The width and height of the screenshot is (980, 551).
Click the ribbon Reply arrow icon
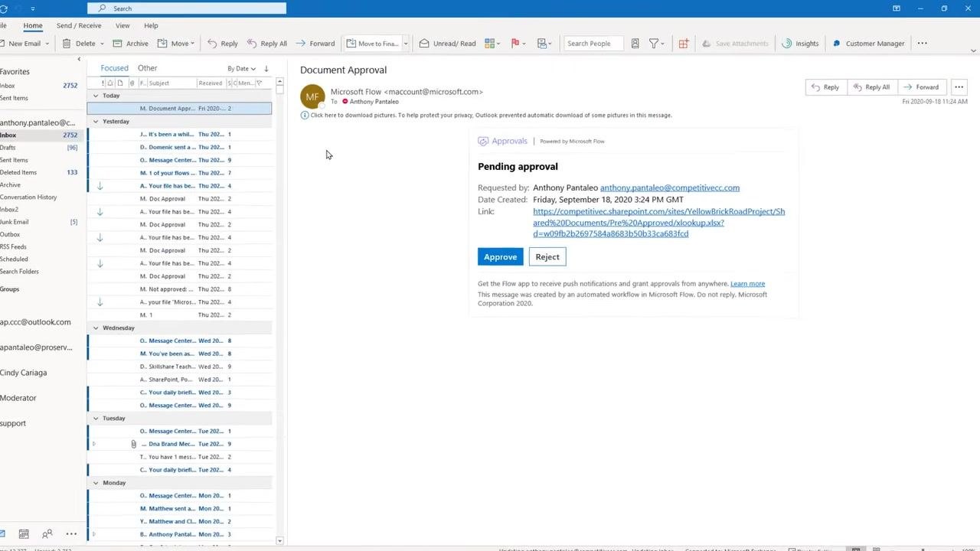click(212, 44)
